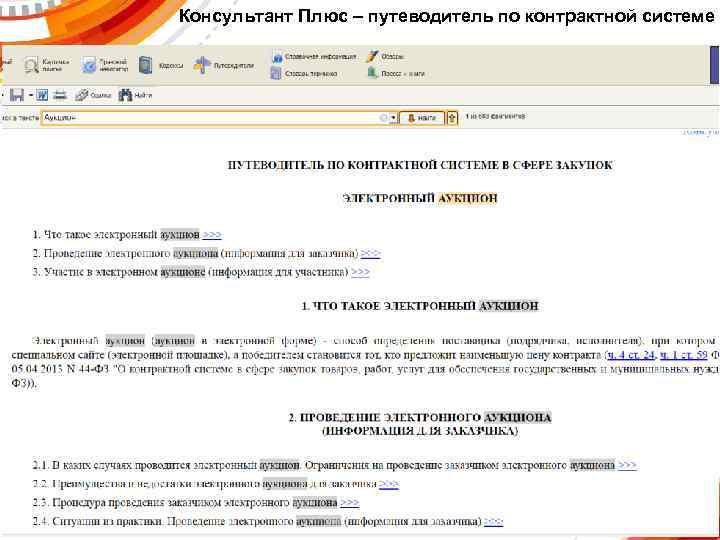This screenshot has height=540, width=720.
Task: Open Пресса и книги
Action: (x=395, y=73)
